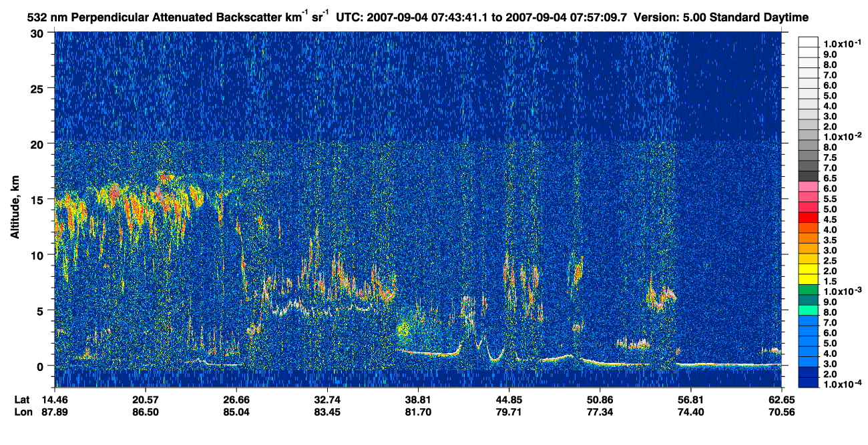Click the mint green swatch in the colorbar
Image resolution: width=868 pixels, height=445 pixels.
808,312
